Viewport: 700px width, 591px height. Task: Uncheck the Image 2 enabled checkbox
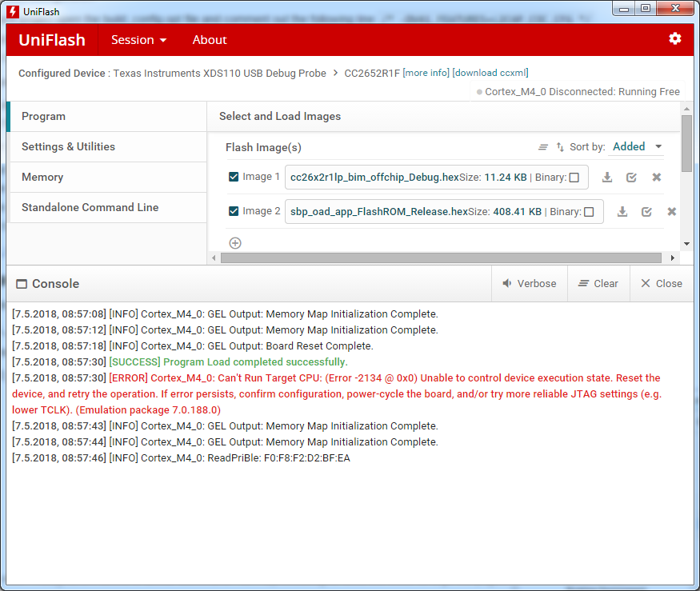232,211
